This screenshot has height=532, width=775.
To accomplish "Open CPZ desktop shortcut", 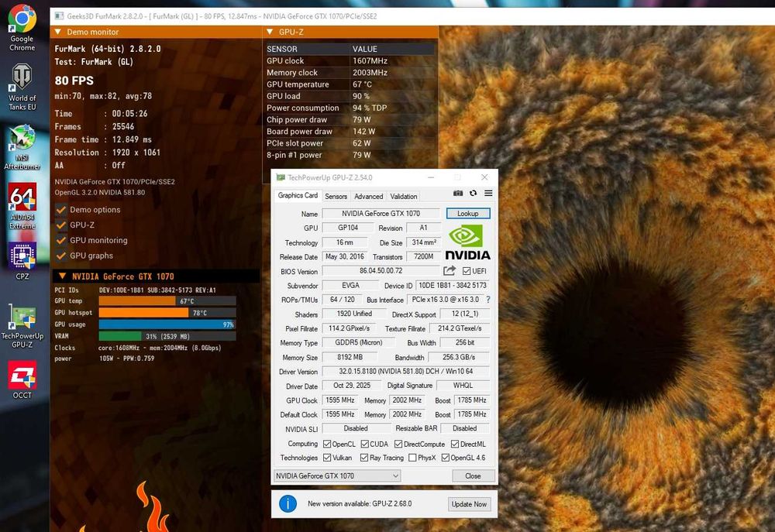I will pos(22,262).
